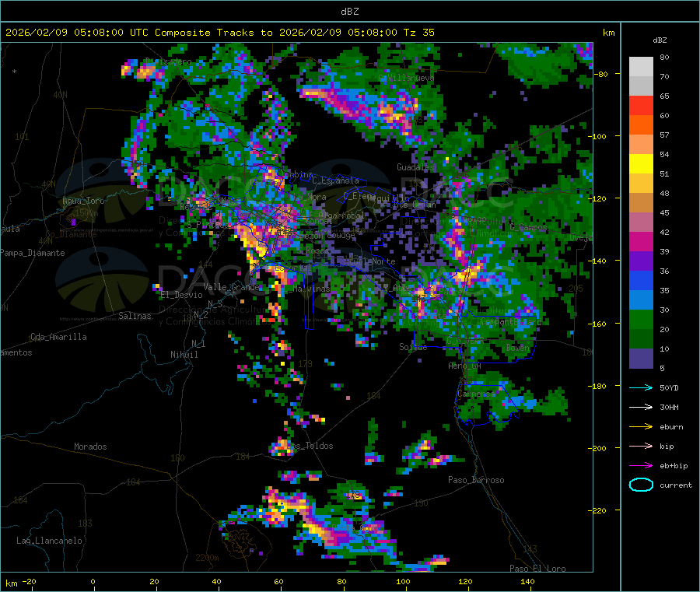Pick the orange 57–60 dBZ legend swatch
Viewport: 700px width, 592px height.
pyautogui.click(x=641, y=125)
